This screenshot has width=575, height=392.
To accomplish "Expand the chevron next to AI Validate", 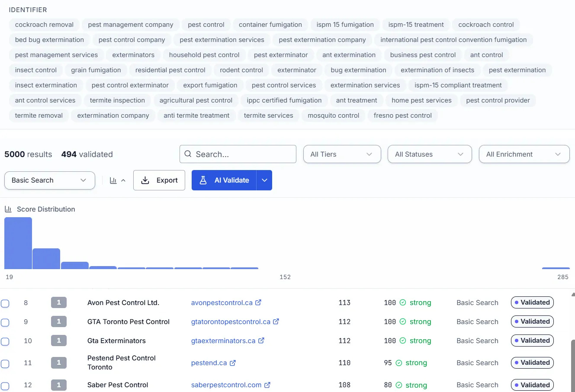I will [x=264, y=180].
